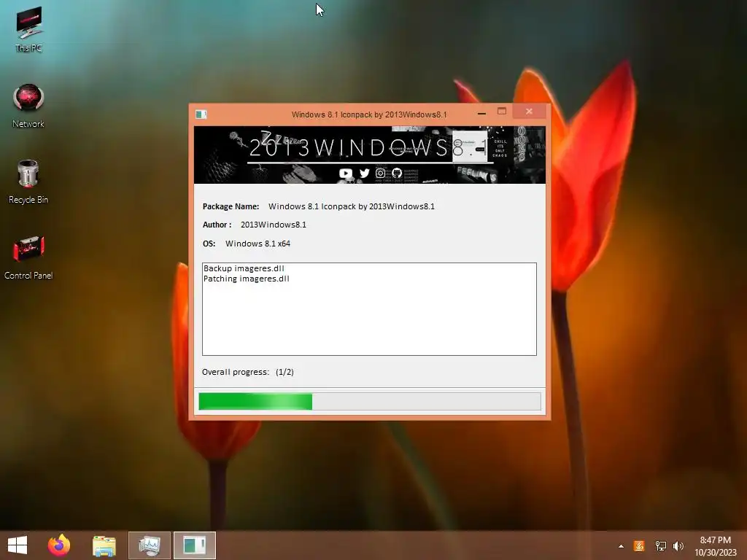
Task: Click the Twitter bird icon in banner
Action: (x=365, y=174)
